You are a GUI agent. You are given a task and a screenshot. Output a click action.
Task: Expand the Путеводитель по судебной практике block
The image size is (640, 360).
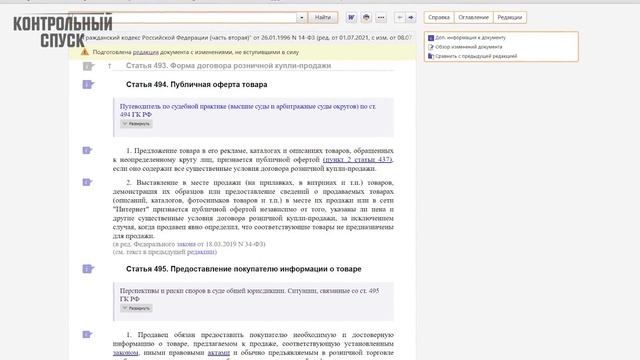(x=136, y=124)
